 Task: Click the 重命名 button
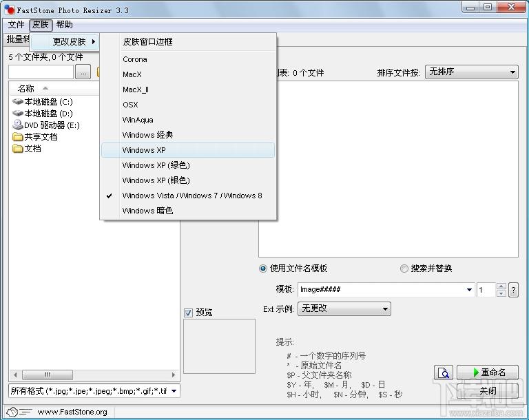(488, 372)
